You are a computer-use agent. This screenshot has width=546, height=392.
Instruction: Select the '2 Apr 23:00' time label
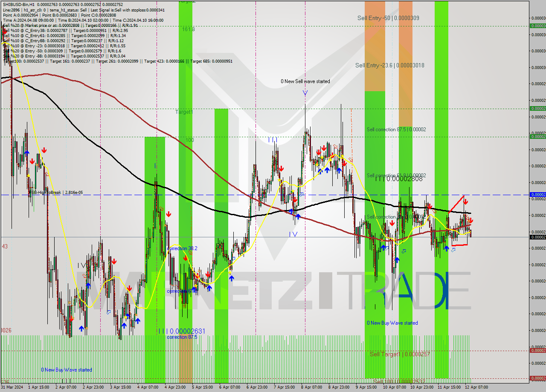click(x=94, y=387)
